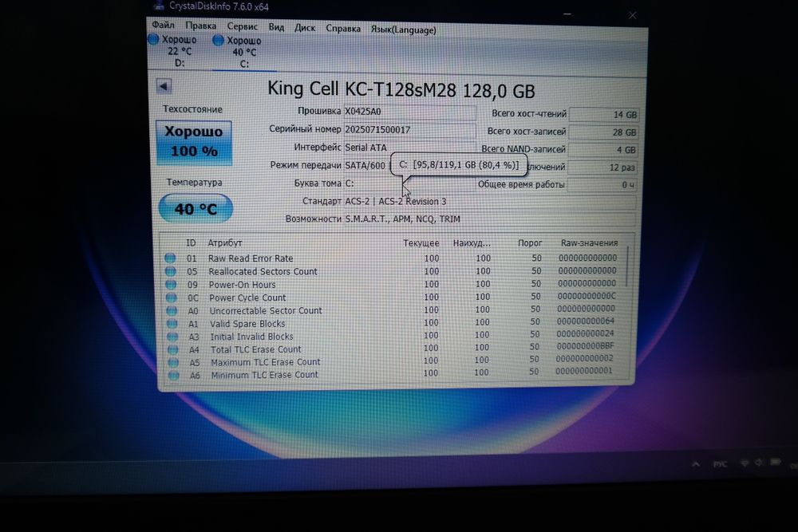Click the total host writes value 28 GB
This screenshot has height=532, width=798.
603,132
